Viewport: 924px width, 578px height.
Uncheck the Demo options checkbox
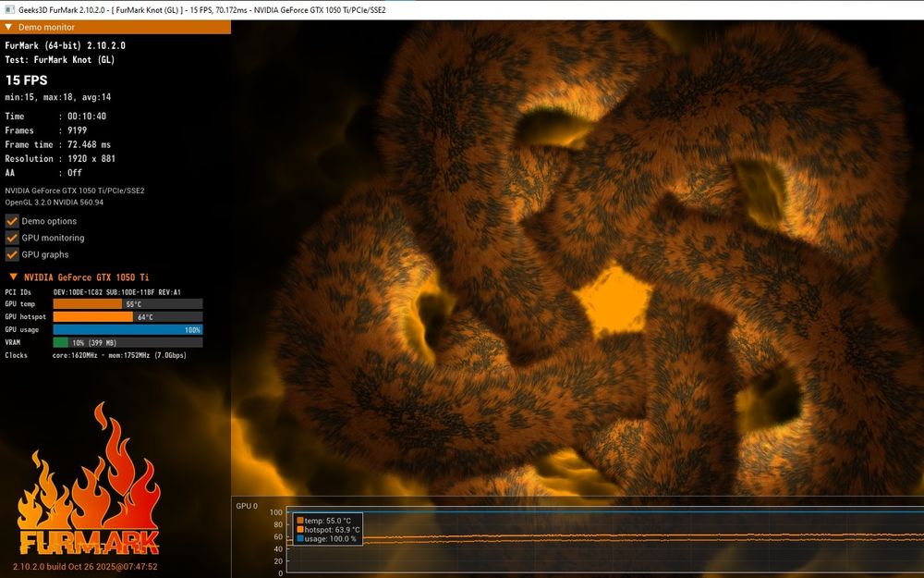pyautogui.click(x=12, y=221)
